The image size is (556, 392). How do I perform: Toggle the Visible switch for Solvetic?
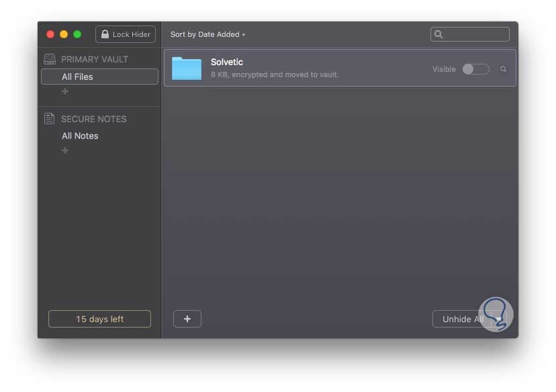(476, 69)
